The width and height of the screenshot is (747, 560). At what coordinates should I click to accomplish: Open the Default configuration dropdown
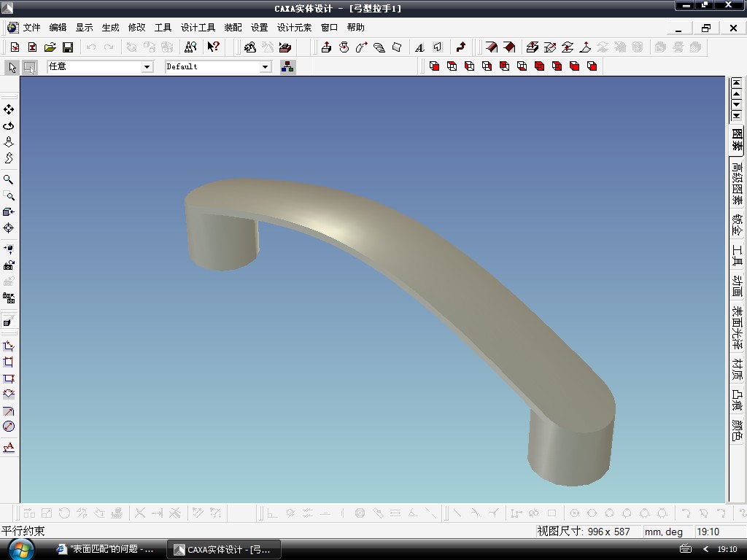point(266,66)
